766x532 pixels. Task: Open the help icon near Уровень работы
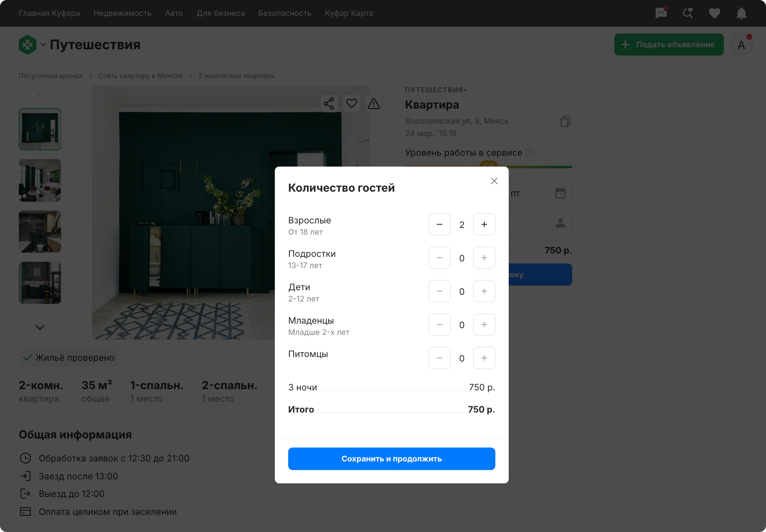(x=530, y=153)
